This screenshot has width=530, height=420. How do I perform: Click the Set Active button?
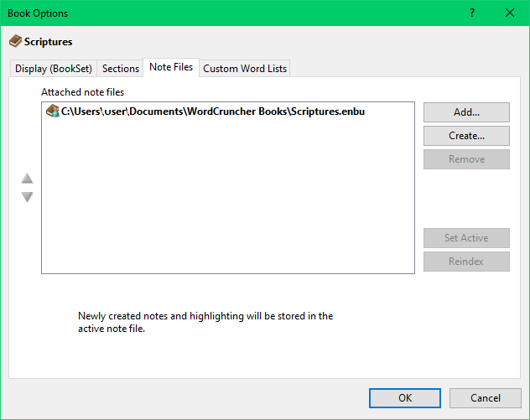pyautogui.click(x=466, y=238)
